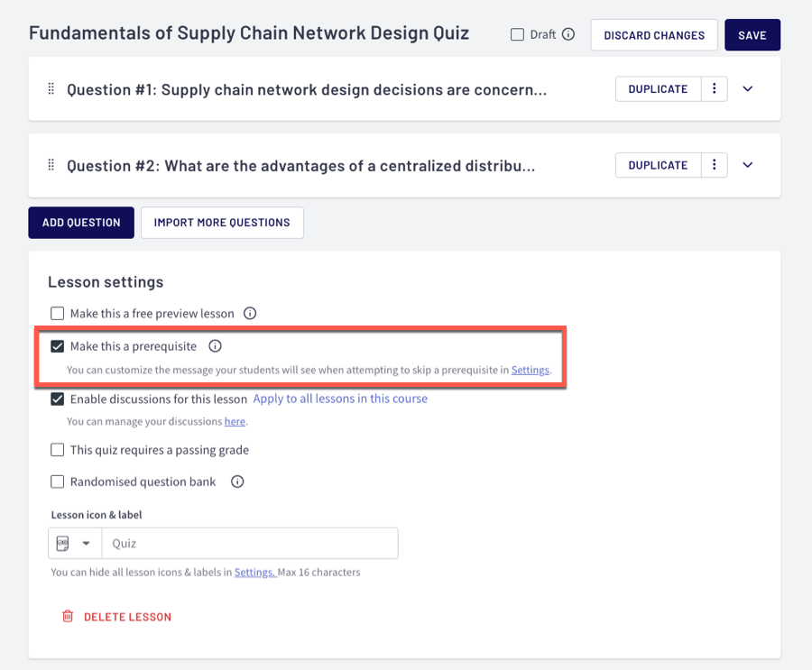Screen dimensions: 812x670
Task: Click info icon beside free preview lesson
Action: [x=250, y=314]
